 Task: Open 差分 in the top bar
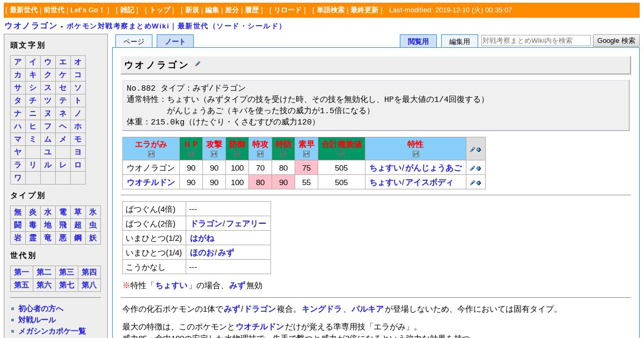232,10
